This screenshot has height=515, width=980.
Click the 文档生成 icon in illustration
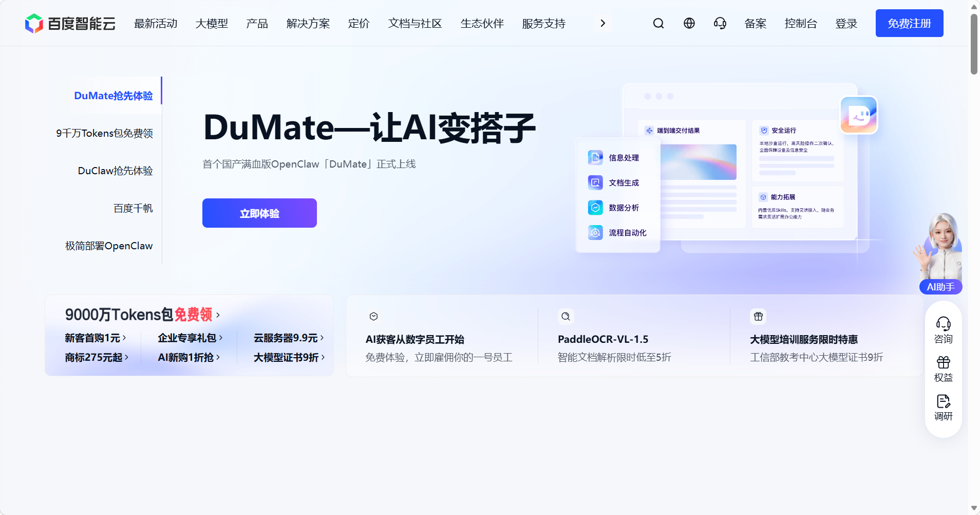click(595, 182)
